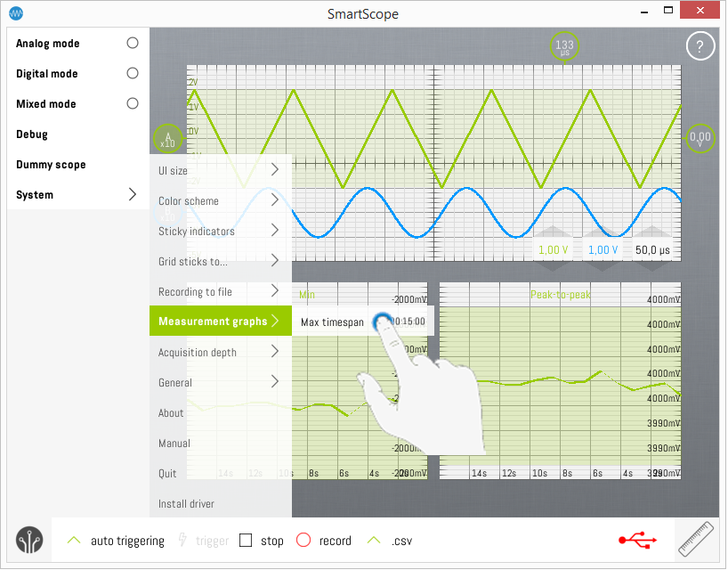Viewport: 728px width, 570px height.
Task: Click the red USB connection icon
Action: (638, 540)
